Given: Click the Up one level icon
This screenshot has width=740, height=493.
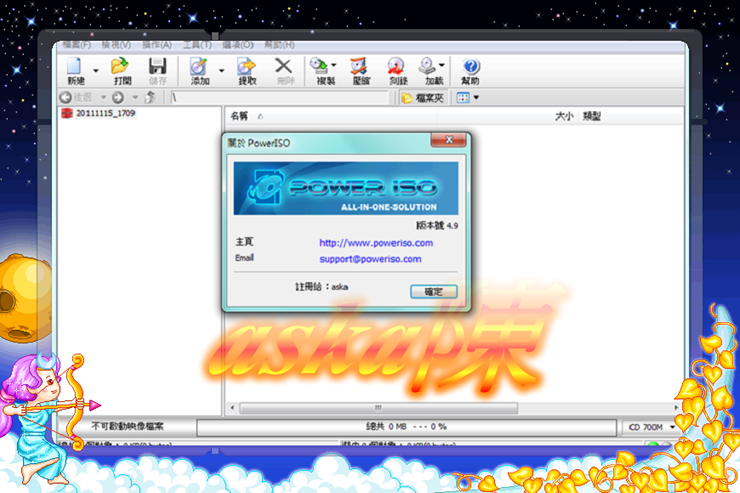Looking at the screenshot, I should (151, 98).
